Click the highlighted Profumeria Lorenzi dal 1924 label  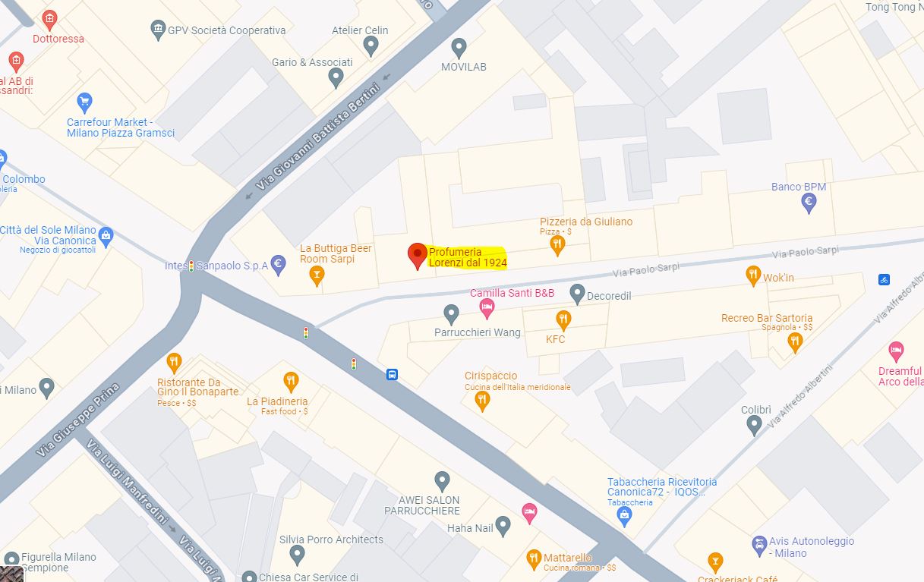click(x=468, y=257)
